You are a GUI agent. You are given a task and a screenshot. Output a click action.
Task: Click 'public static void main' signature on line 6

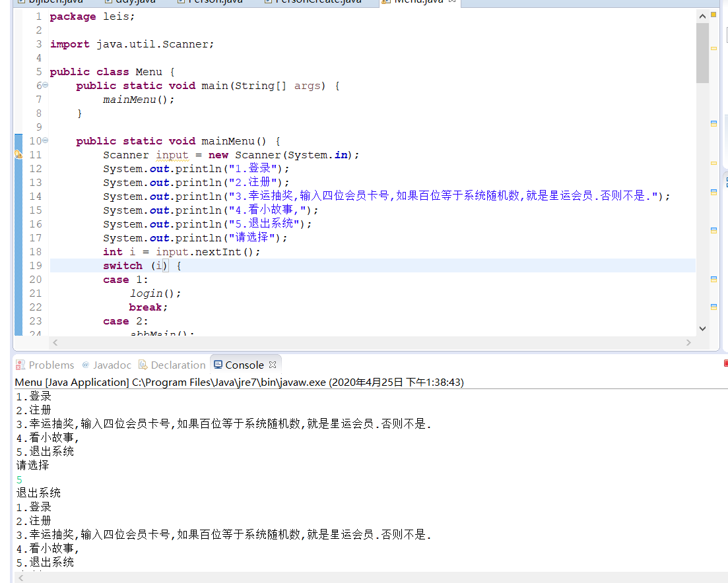tap(207, 86)
